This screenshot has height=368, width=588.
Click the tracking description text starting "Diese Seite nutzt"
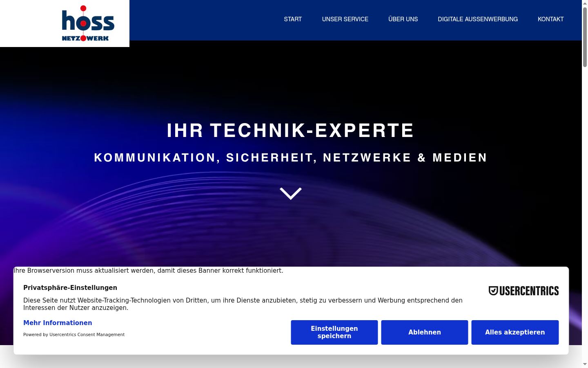coord(243,304)
